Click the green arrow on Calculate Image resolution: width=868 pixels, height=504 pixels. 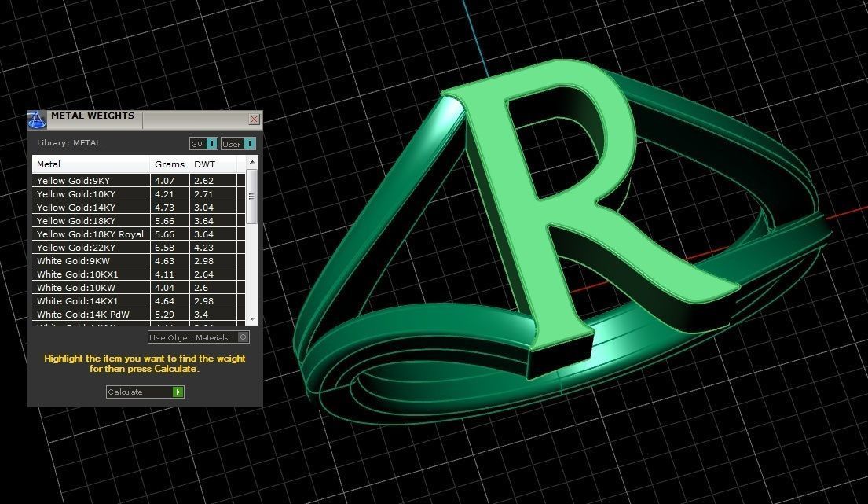tap(178, 392)
